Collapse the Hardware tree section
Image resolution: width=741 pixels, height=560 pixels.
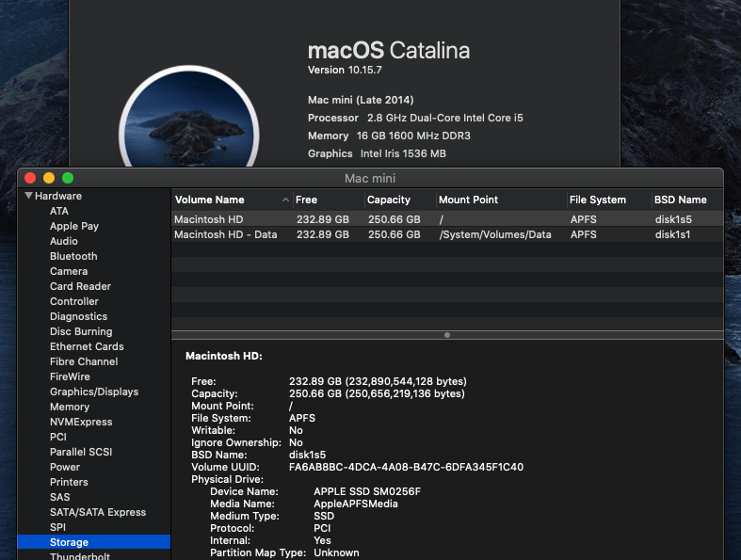(28, 196)
